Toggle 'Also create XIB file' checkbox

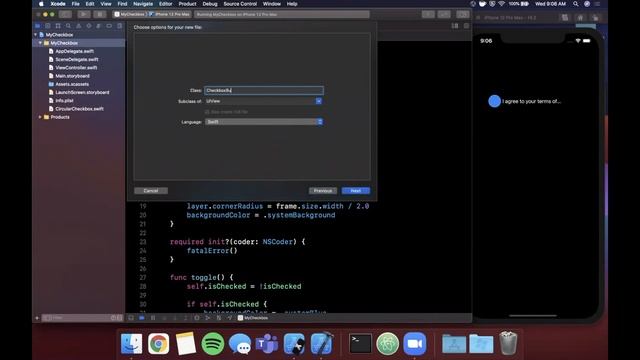[207, 111]
